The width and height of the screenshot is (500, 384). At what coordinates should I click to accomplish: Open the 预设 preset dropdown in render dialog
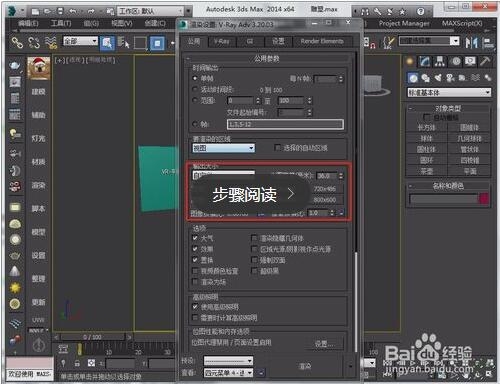click(228, 361)
